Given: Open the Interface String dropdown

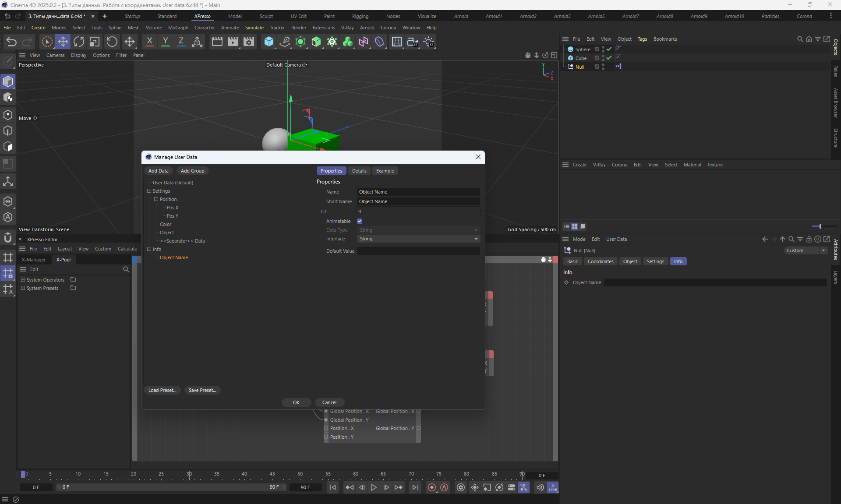Looking at the screenshot, I should [x=418, y=239].
